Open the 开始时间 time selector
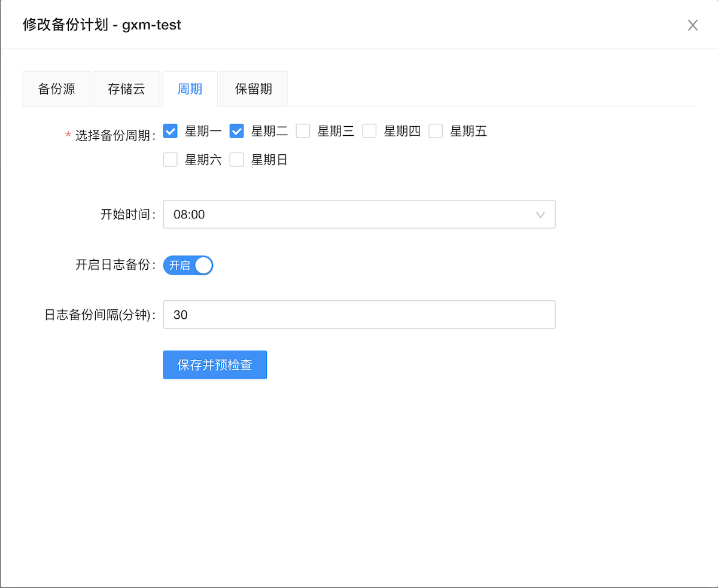The width and height of the screenshot is (718, 588). click(359, 214)
